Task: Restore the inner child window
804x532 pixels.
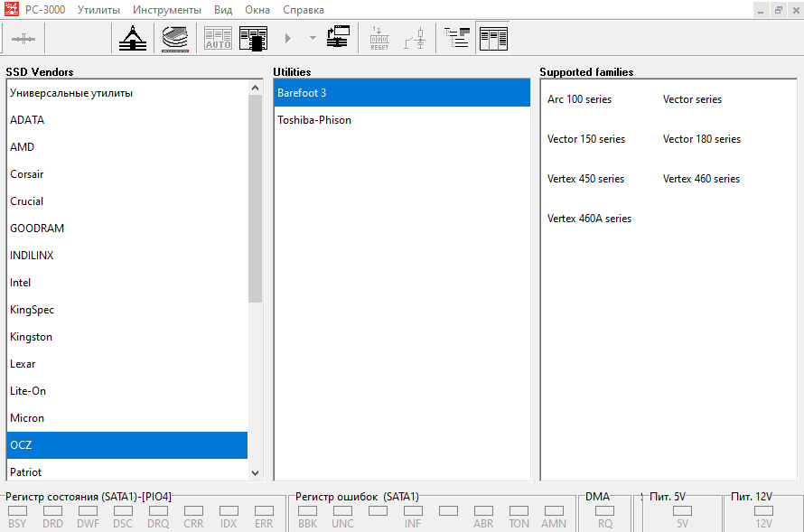Action: (x=779, y=10)
